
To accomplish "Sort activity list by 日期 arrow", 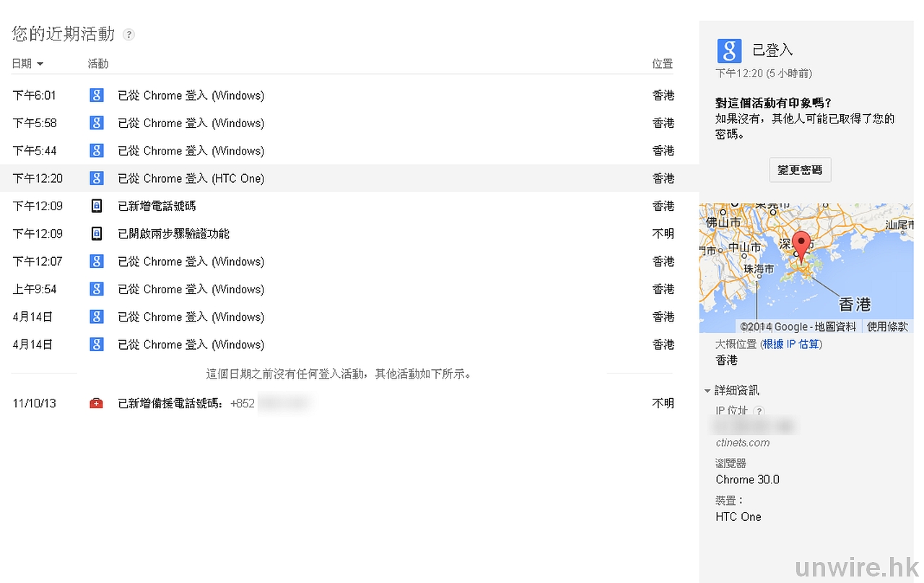I will [x=40, y=64].
